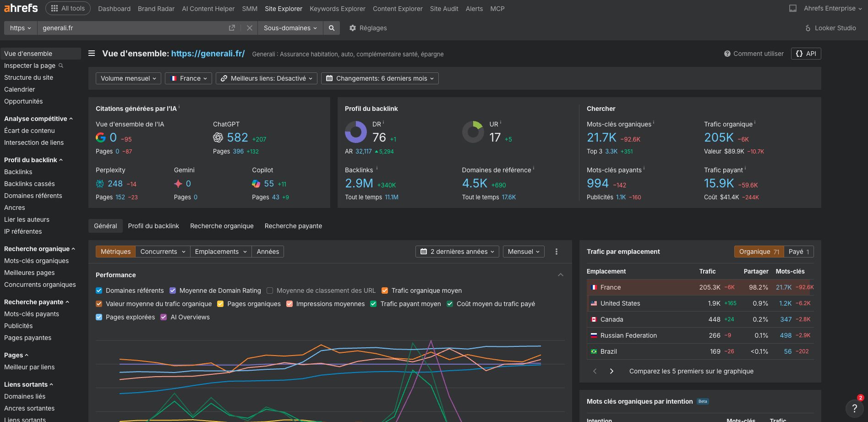Click the Google icon under Vue d'ensemble de l'IA
Image resolution: width=868 pixels, height=422 pixels.
click(x=100, y=137)
